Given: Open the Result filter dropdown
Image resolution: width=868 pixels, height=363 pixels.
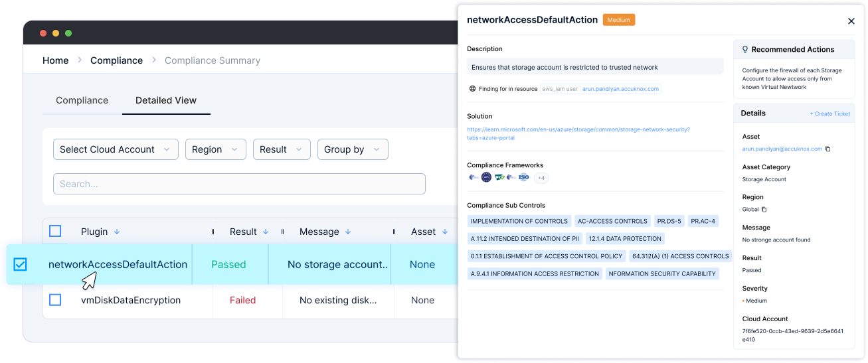Looking at the screenshot, I should (282, 149).
